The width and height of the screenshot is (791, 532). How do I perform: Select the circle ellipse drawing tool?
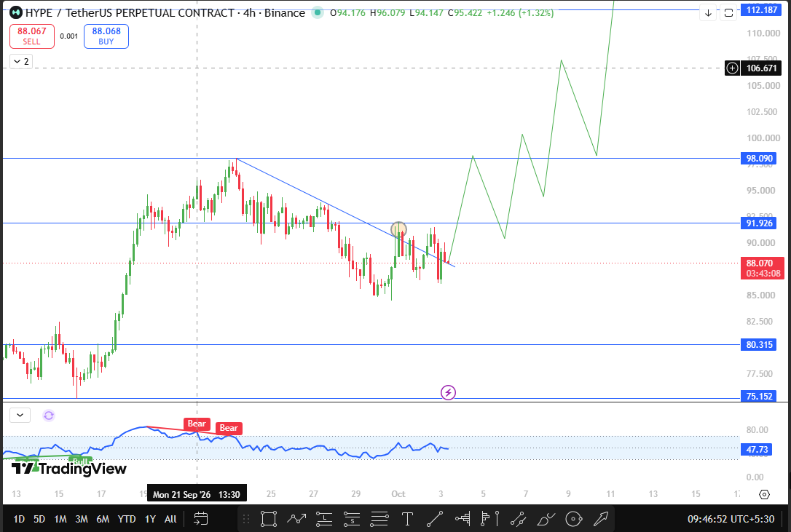tap(573, 519)
